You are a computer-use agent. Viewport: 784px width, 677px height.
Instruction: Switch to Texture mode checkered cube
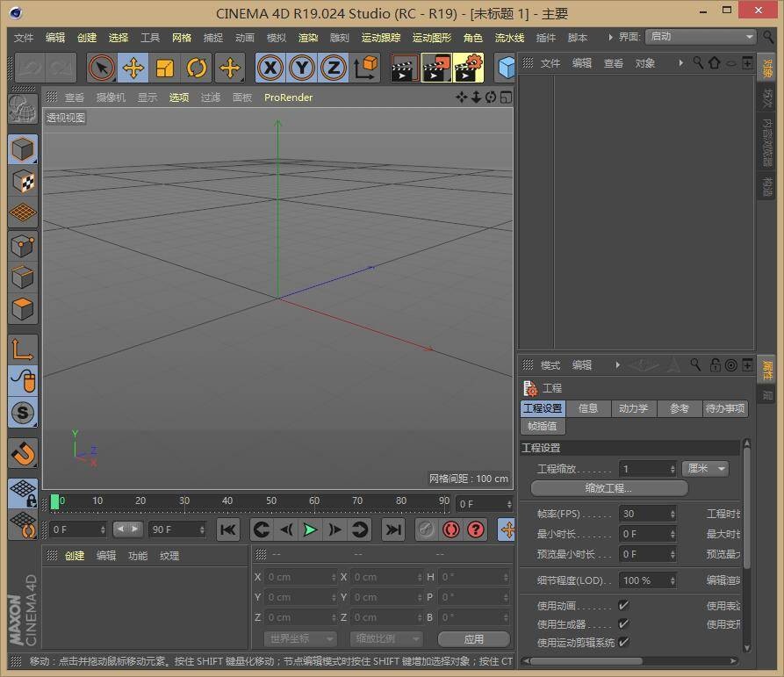pos(23,181)
